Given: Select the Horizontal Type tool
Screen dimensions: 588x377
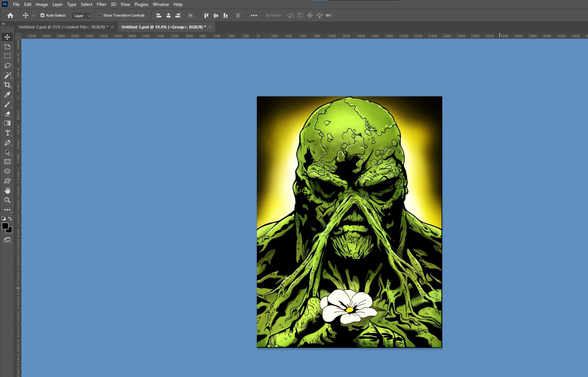Looking at the screenshot, I should coord(7,133).
